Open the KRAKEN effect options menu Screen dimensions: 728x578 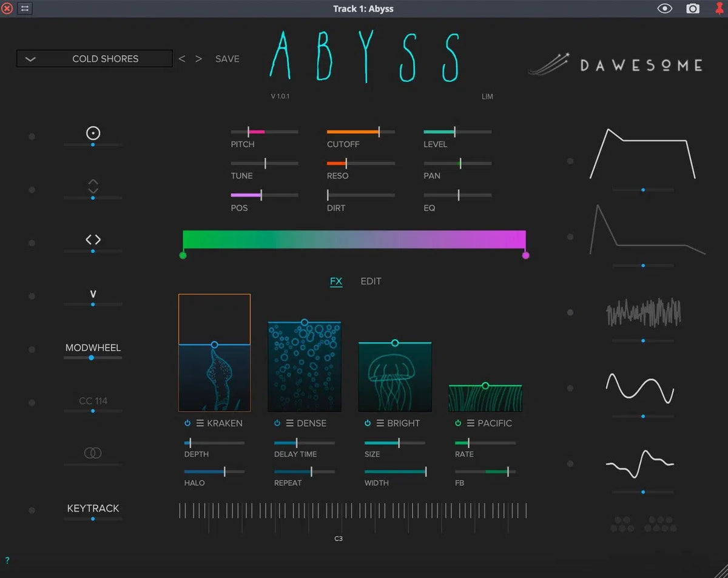point(201,423)
